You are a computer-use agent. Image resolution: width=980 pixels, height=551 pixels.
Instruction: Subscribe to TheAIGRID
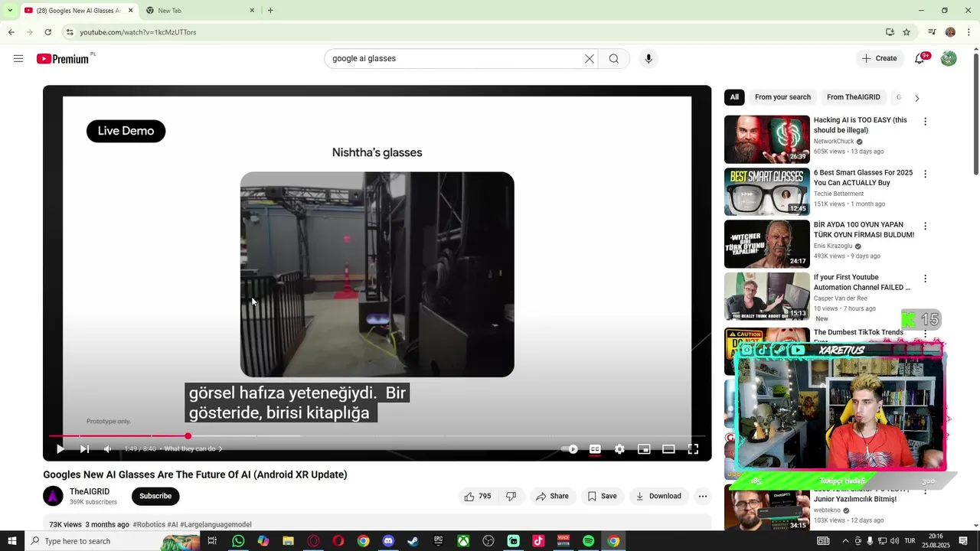point(155,496)
